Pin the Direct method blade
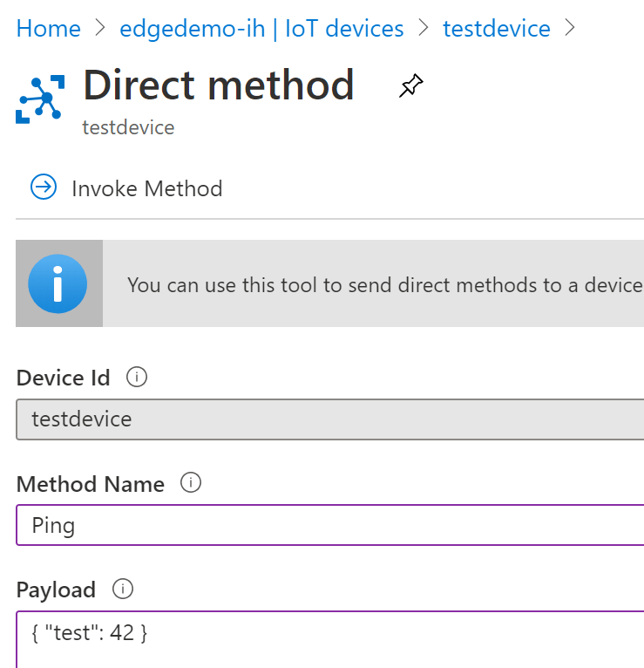Image resolution: width=644 pixels, height=668 pixels. point(410,86)
